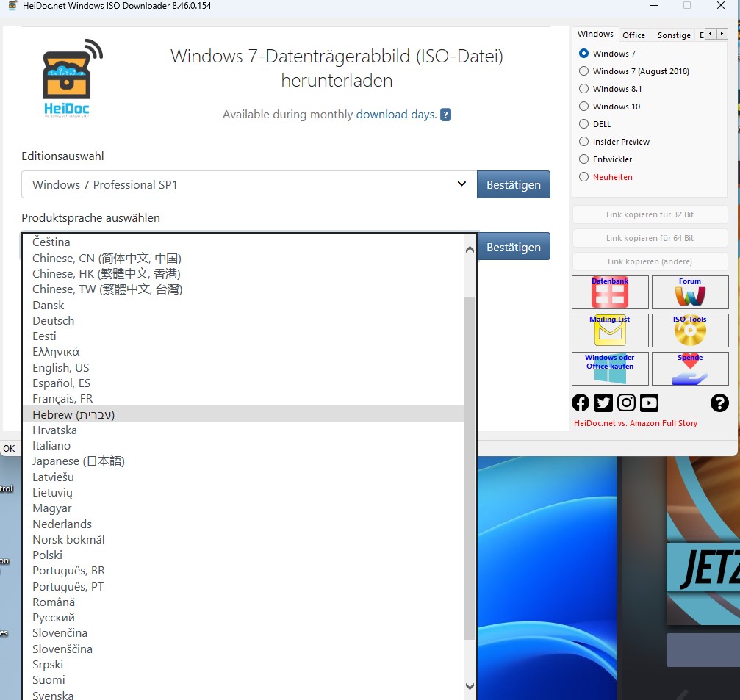Click the app icon in the title bar
Viewport: 740px width, 700px height.
[12, 6]
